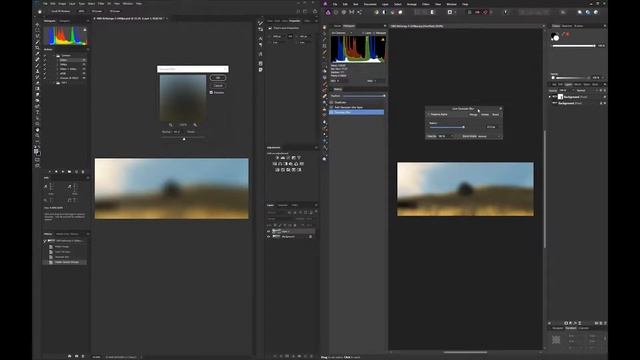The width and height of the screenshot is (640, 360).
Task: Add Curves adjustment in Photoshop Adjustments panel
Action: [288, 158]
